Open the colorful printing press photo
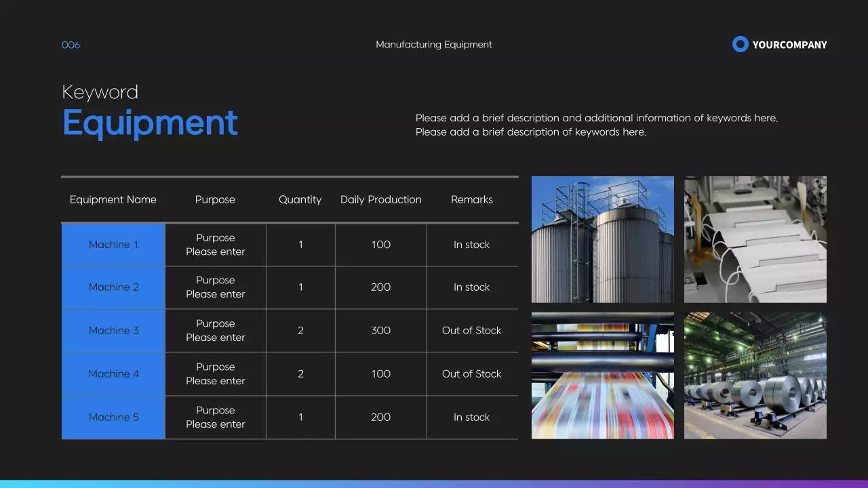This screenshot has width=868, height=488. [x=602, y=375]
